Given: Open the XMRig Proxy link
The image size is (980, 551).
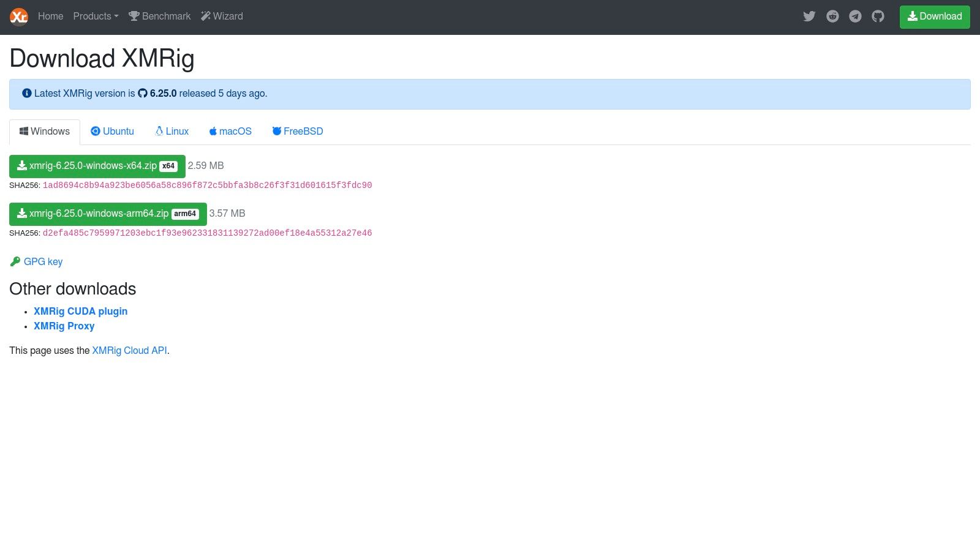Looking at the screenshot, I should click(x=64, y=326).
